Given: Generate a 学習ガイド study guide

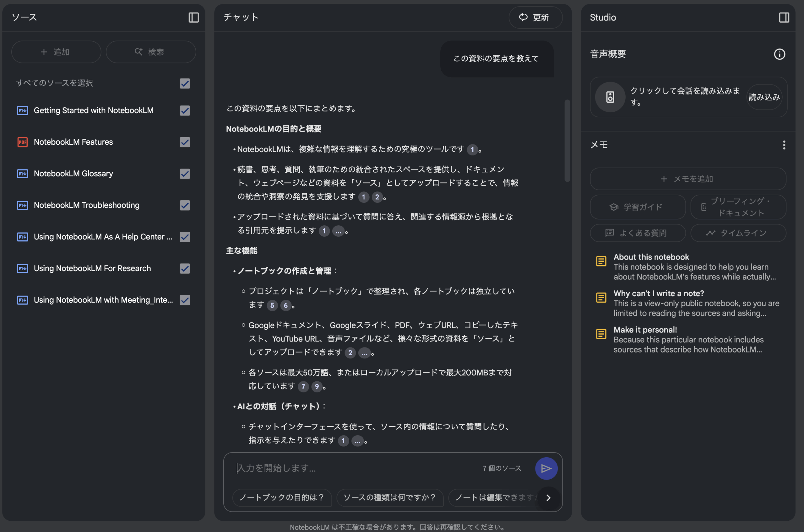Looking at the screenshot, I should point(638,207).
